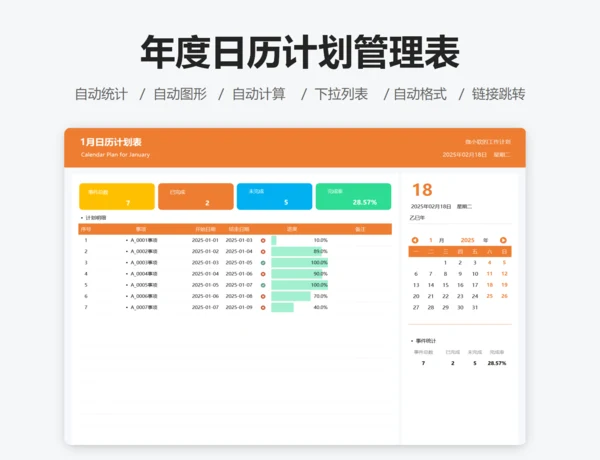The image size is (600, 460).
Task: Select the yellow total events card showing 7
Action: point(117,197)
